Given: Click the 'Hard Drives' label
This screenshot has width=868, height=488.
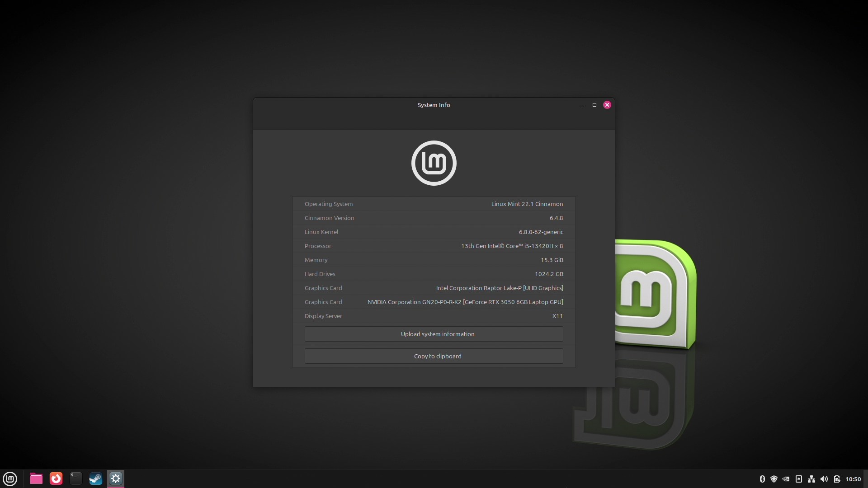Looking at the screenshot, I should pos(320,274).
